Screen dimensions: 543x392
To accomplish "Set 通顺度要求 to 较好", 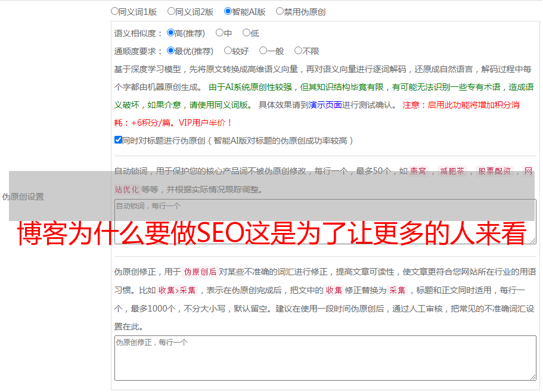I will 228,51.
